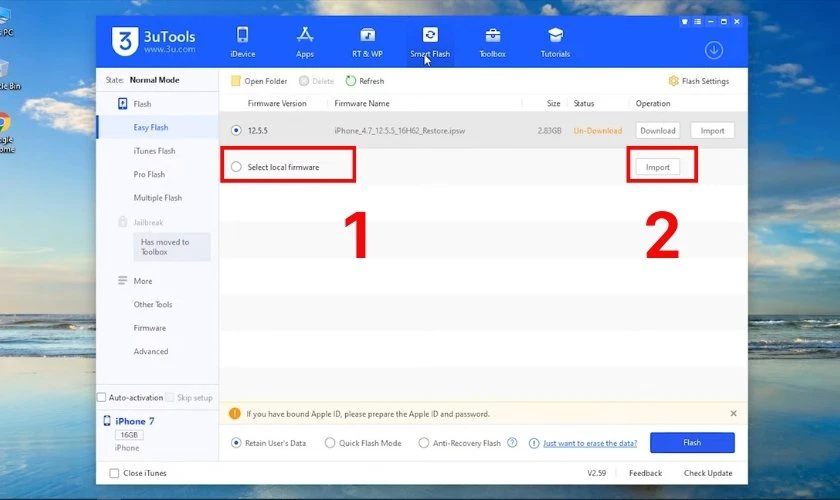
Task: Open the RT & WP section
Action: (368, 42)
